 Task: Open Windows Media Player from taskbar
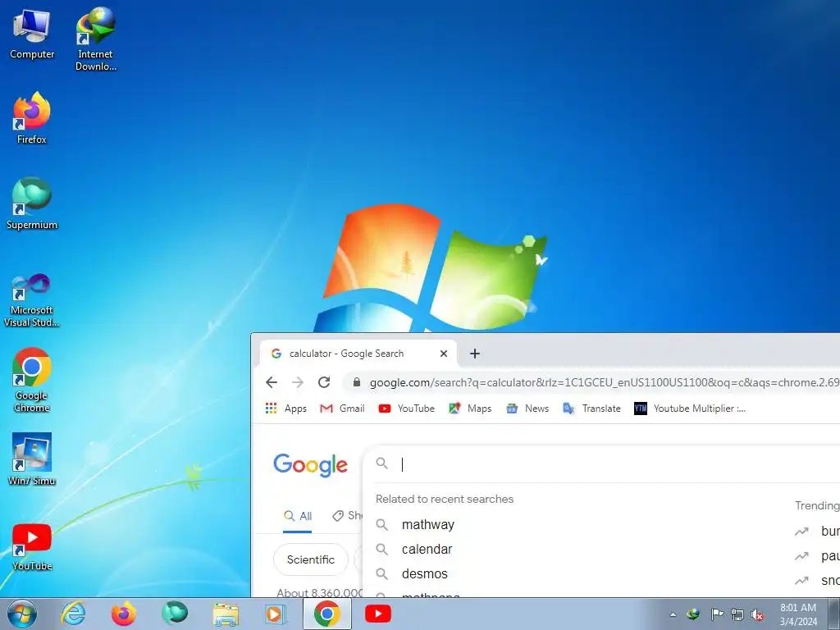(276, 614)
